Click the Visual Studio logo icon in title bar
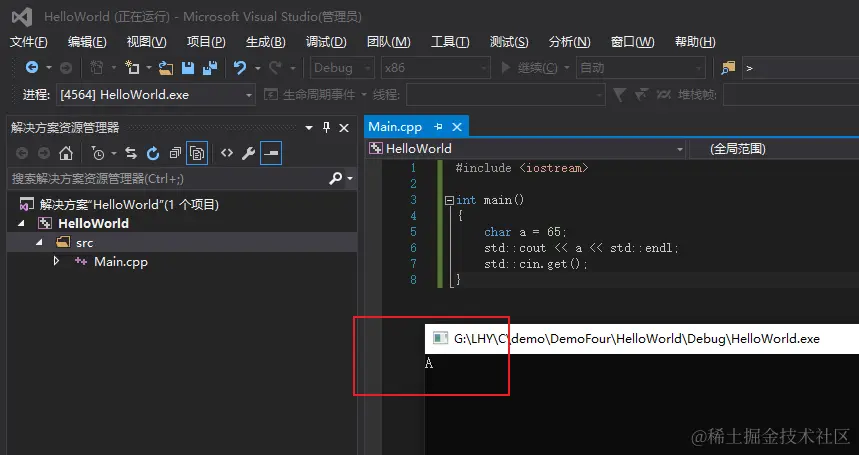The width and height of the screenshot is (859, 455). pos(21,17)
